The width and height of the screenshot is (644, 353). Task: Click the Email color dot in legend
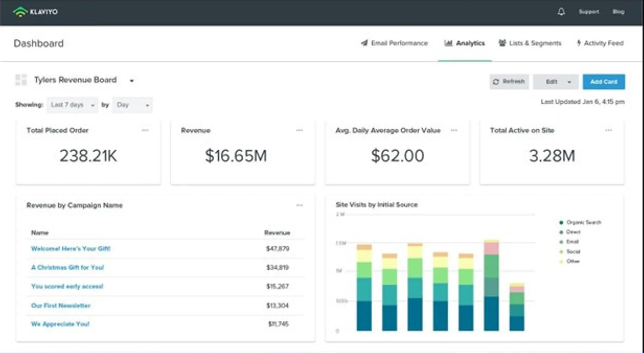point(561,242)
